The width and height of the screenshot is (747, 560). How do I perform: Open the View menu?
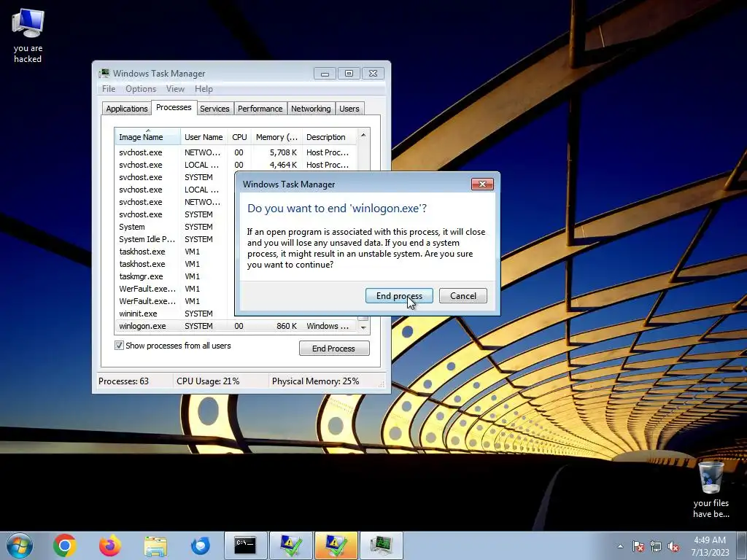coord(175,89)
